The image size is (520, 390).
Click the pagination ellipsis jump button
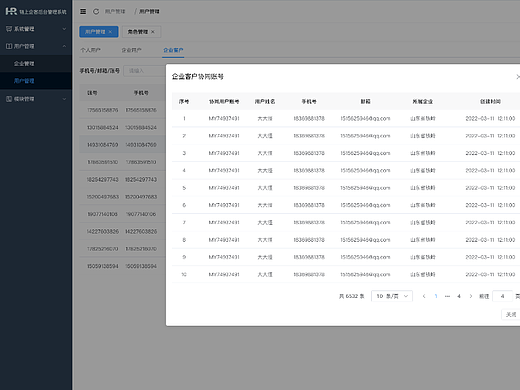pyautogui.click(x=447, y=296)
